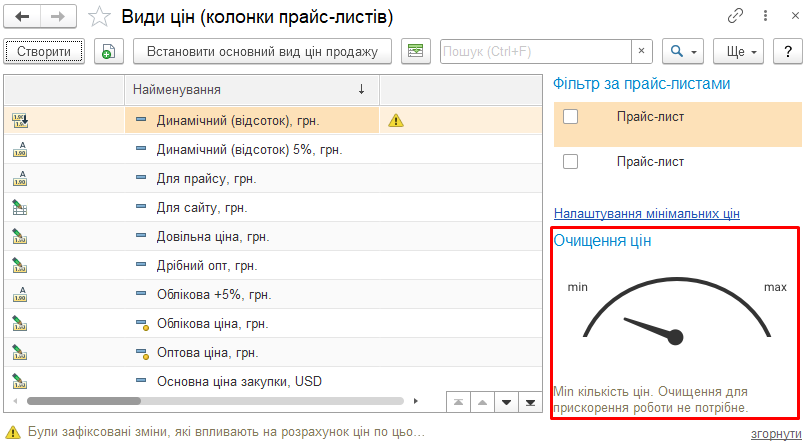Select row Довільна ціна, грн.
Image resolution: width=810 pixels, height=448 pixels.
click(273, 237)
